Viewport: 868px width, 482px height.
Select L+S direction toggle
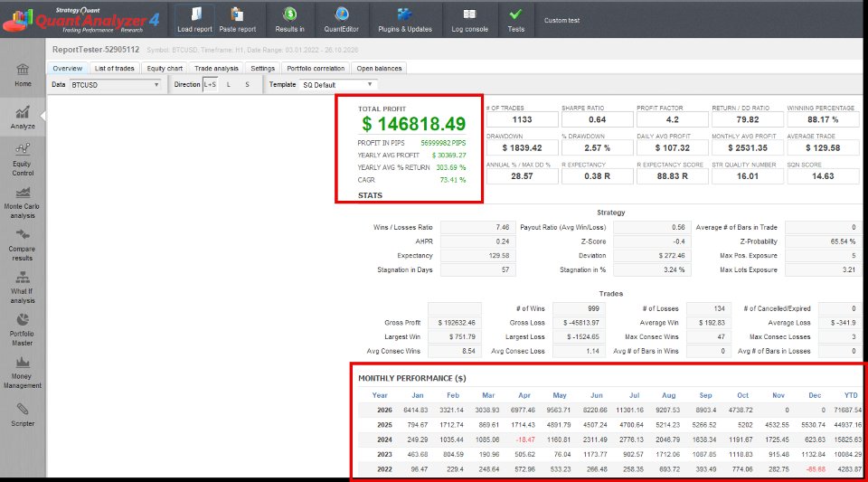pyautogui.click(x=210, y=85)
